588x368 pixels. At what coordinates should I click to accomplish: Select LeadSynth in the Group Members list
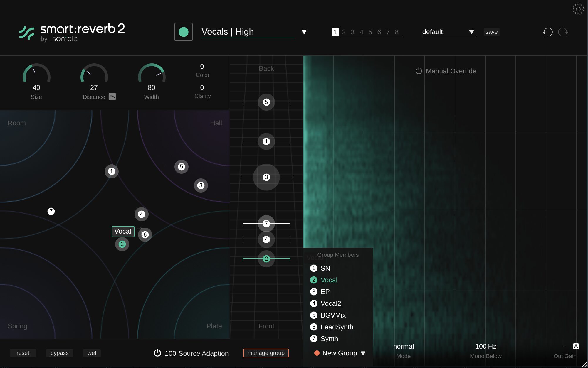tap(337, 327)
